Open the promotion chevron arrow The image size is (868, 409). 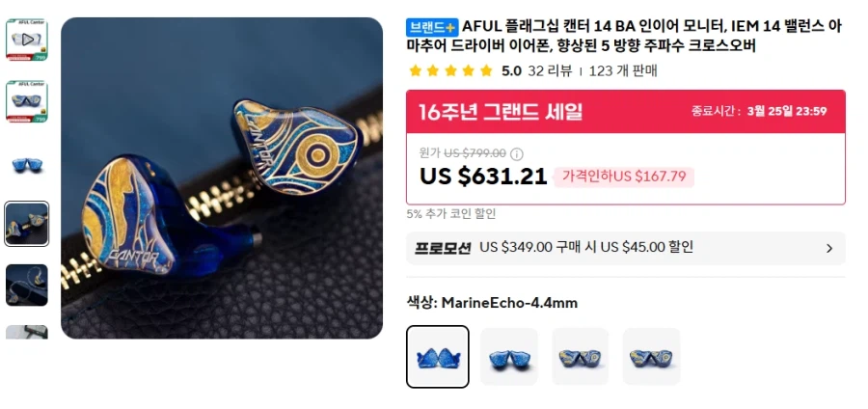(x=829, y=248)
